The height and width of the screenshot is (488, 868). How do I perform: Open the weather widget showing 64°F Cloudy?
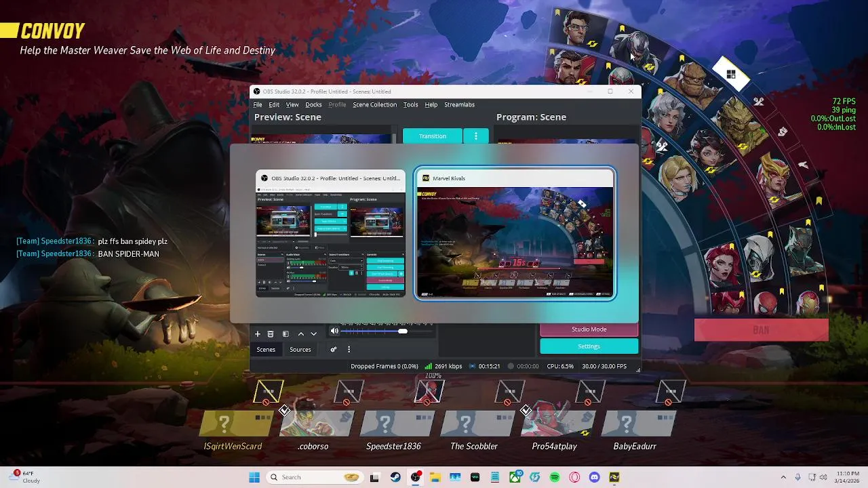click(x=24, y=477)
